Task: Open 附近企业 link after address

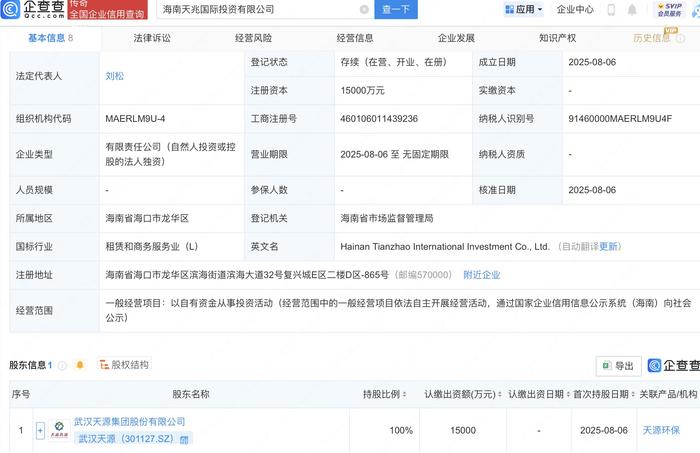Action: click(482, 275)
